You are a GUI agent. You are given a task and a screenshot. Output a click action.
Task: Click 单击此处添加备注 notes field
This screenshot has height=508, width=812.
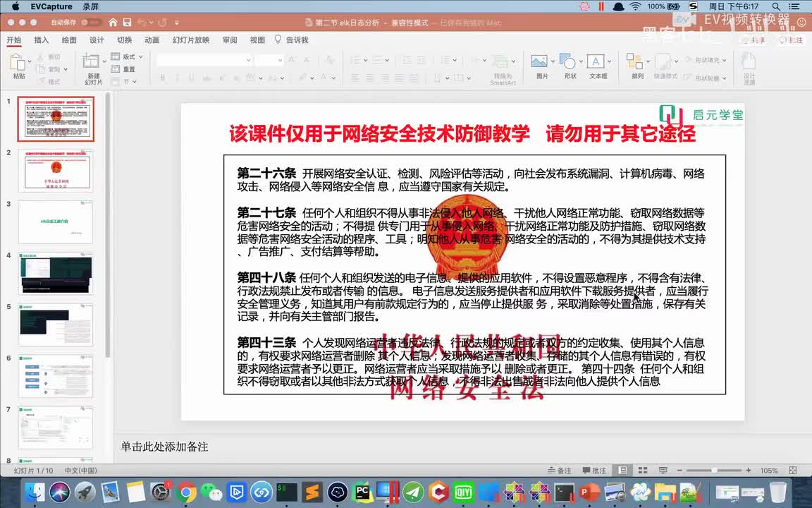pyautogui.click(x=165, y=447)
